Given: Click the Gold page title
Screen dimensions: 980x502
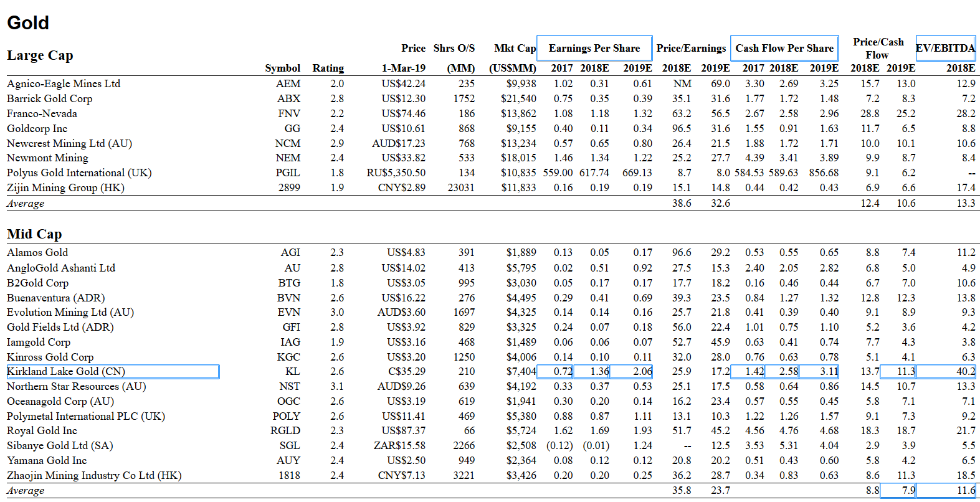Looking at the screenshot, I should [28, 23].
